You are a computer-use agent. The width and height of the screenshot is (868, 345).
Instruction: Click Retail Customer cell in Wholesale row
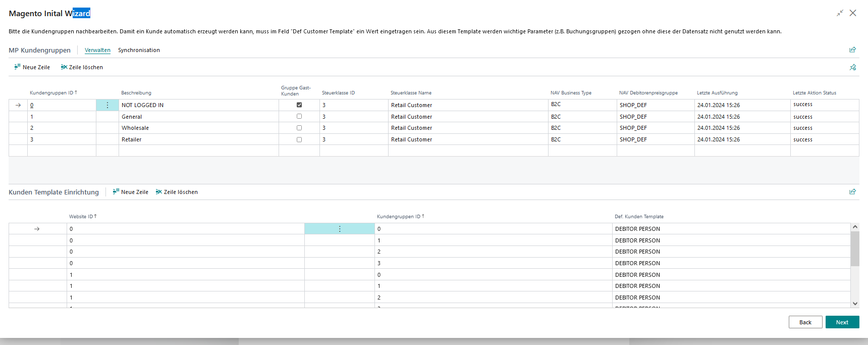tap(468, 128)
